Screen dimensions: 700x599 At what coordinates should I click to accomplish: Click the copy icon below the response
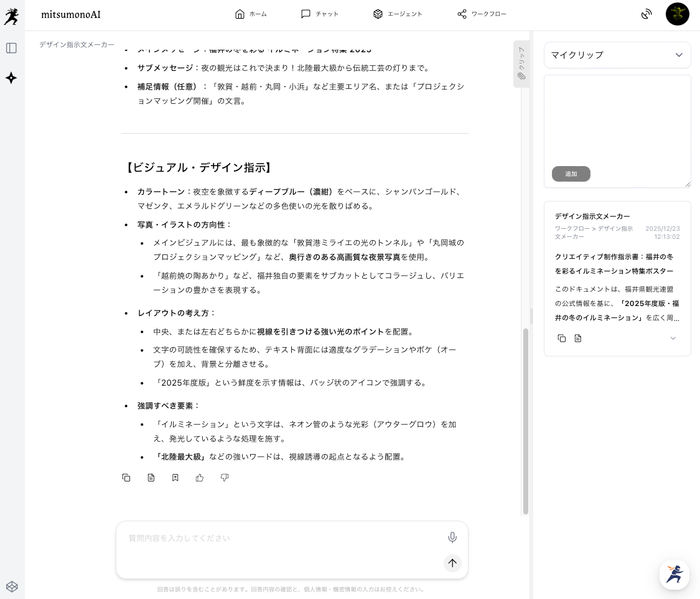(126, 478)
